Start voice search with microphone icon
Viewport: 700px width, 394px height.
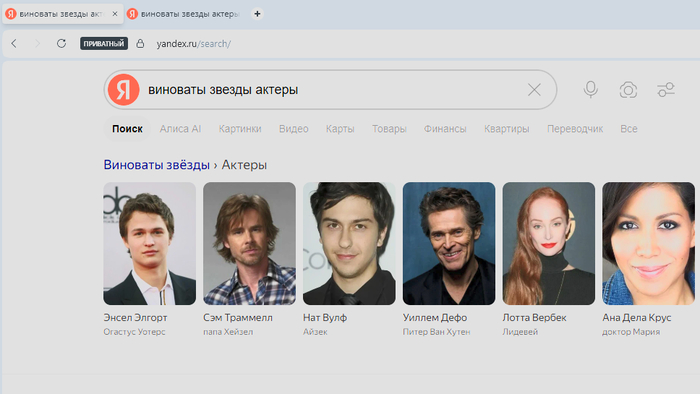point(591,90)
